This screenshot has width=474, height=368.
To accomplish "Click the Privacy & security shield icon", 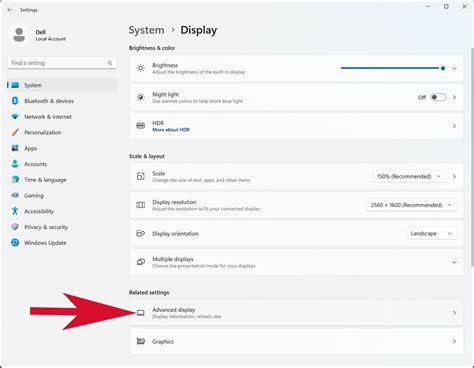I will click(x=15, y=227).
